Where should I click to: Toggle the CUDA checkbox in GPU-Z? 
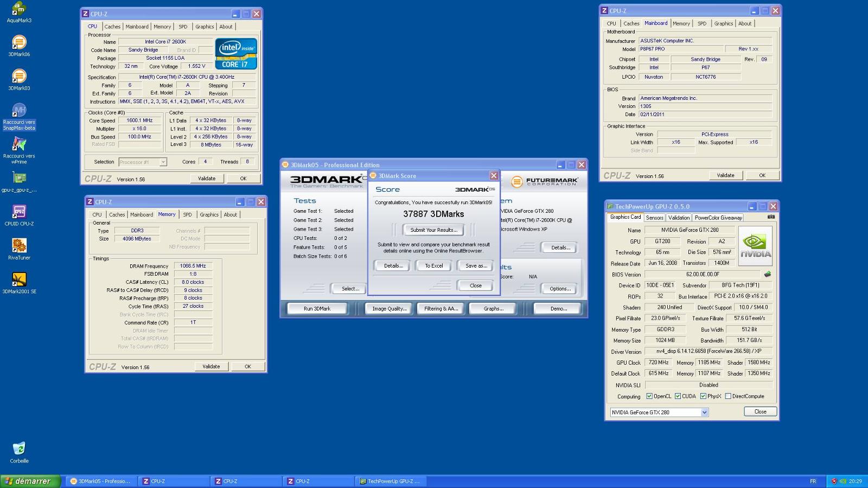point(678,396)
